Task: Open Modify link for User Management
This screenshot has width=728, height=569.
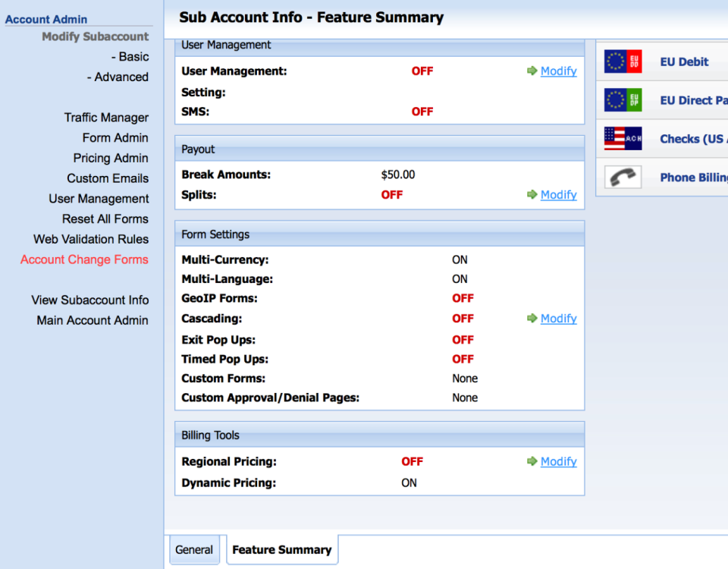Action: tap(559, 71)
